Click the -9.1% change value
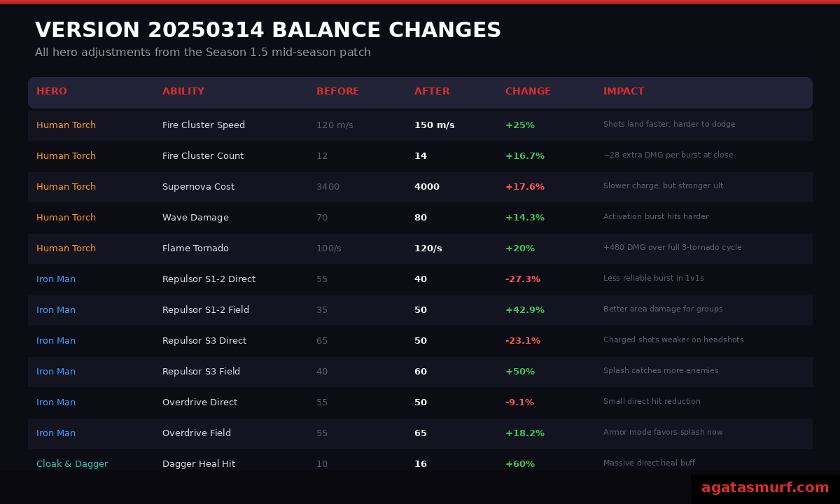 click(x=519, y=402)
